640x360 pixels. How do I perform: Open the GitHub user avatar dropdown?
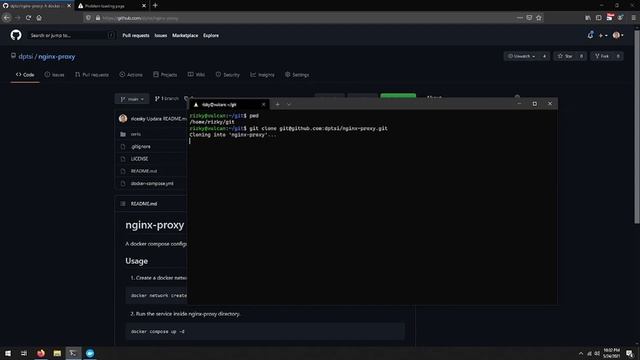(x=618, y=36)
